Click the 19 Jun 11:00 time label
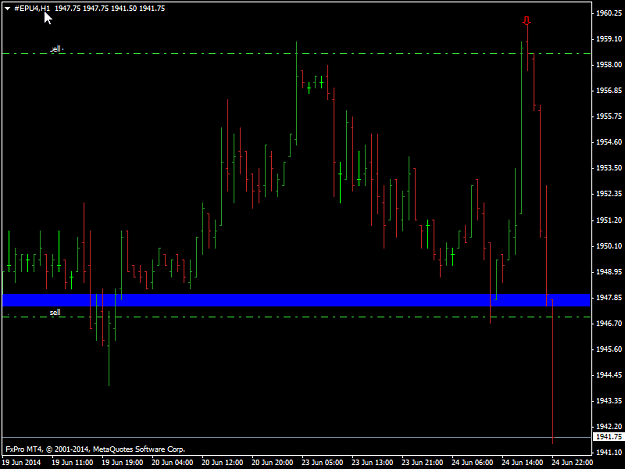This screenshot has height=469, width=625. (73, 463)
